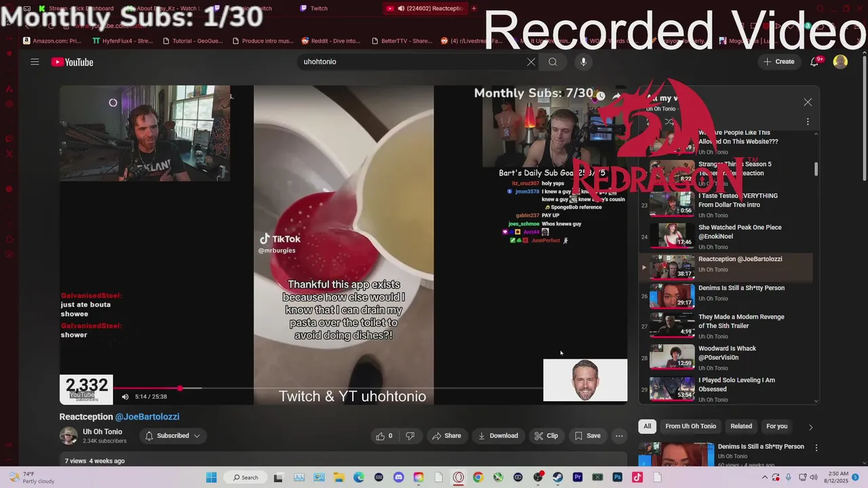The image size is (868, 488).
Task: Play She Watched Peak One Piece playlist video
Action: point(726,237)
